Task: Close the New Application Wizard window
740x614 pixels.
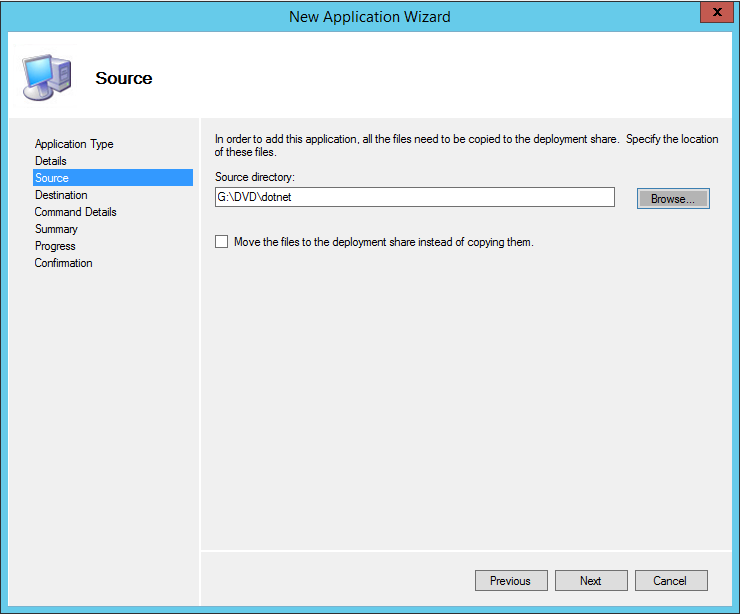Action: [x=712, y=15]
